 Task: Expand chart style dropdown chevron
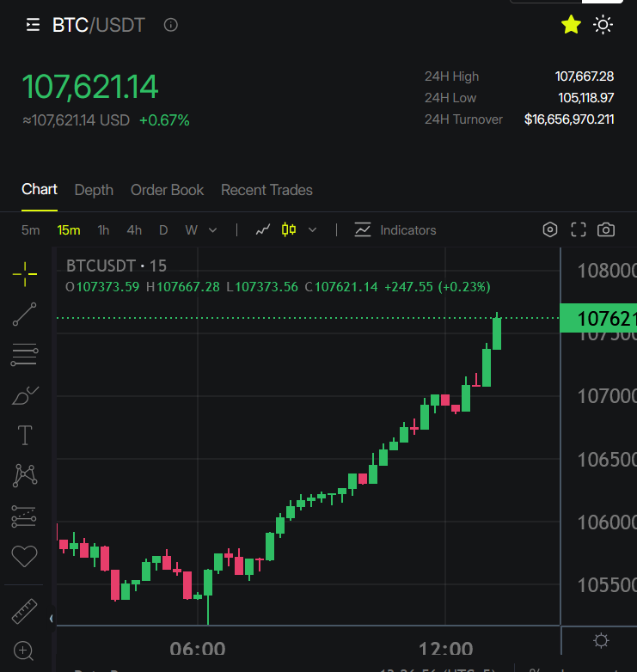point(313,230)
